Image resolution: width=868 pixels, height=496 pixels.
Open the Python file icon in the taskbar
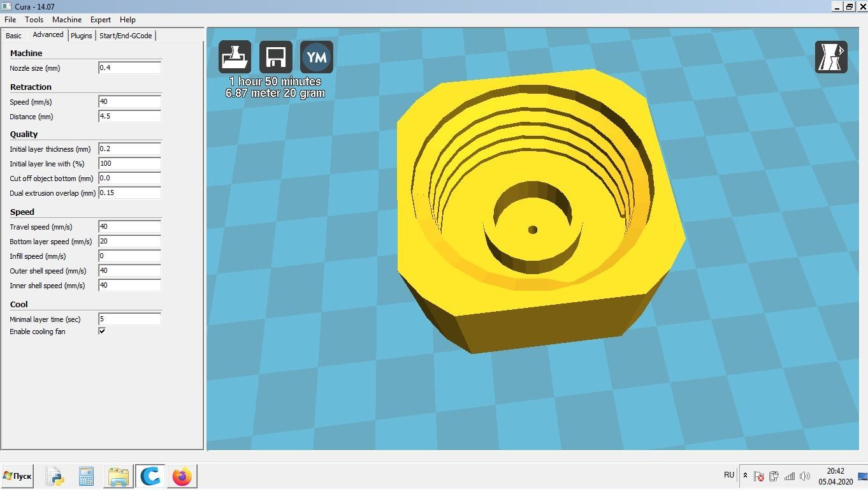[x=55, y=476]
